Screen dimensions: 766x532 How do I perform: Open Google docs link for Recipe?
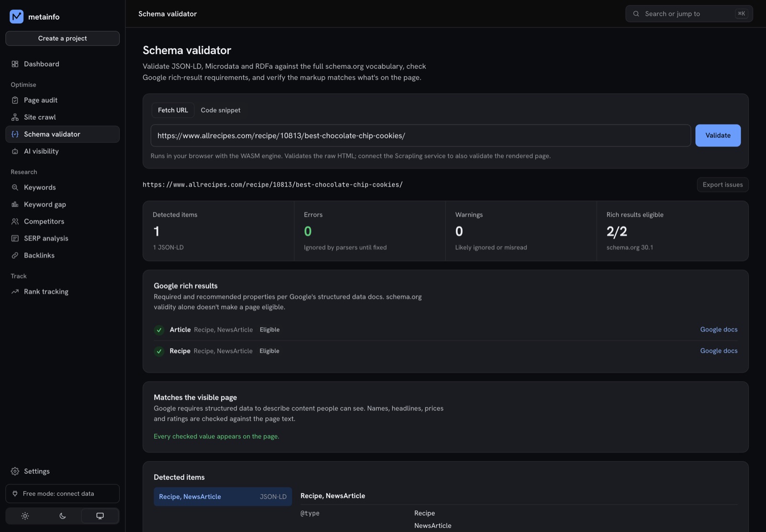(719, 351)
